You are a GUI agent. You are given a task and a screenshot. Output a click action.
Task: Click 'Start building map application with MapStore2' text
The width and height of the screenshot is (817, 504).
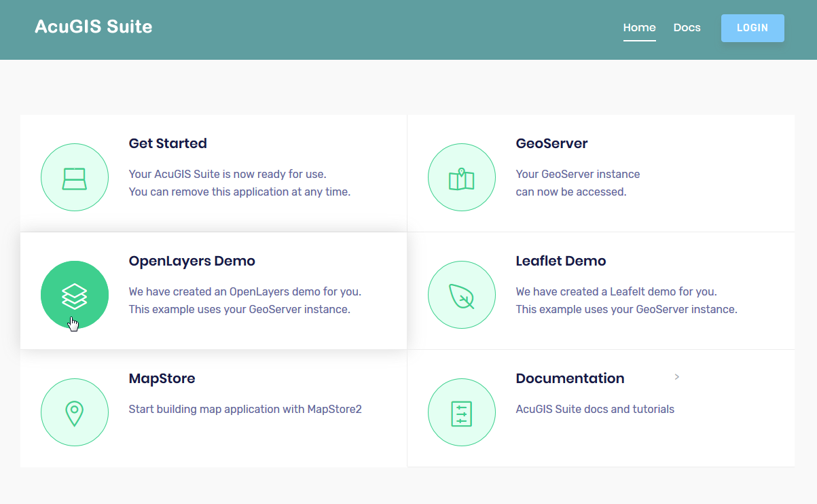(245, 409)
